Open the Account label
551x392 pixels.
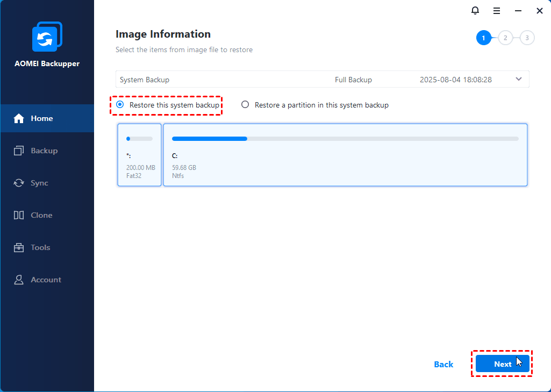pyautogui.click(x=46, y=280)
